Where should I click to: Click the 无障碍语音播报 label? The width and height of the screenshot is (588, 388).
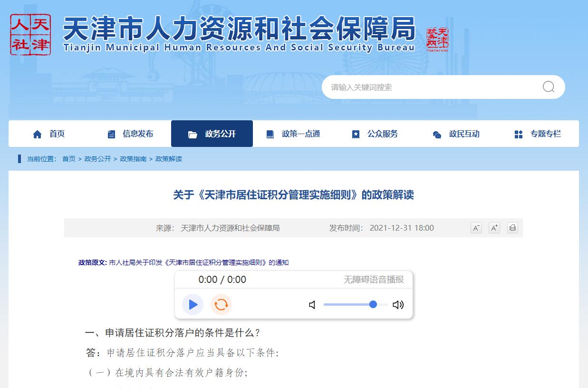click(374, 280)
